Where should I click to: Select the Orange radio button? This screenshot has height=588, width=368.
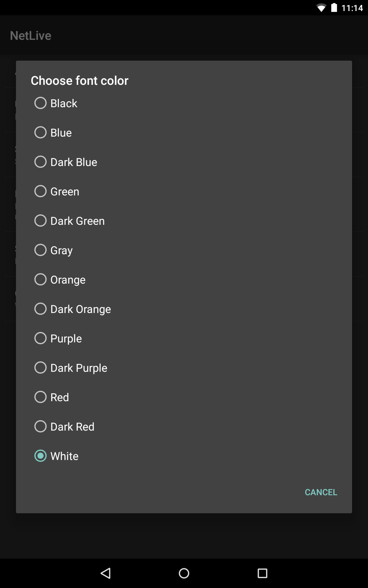click(x=40, y=280)
